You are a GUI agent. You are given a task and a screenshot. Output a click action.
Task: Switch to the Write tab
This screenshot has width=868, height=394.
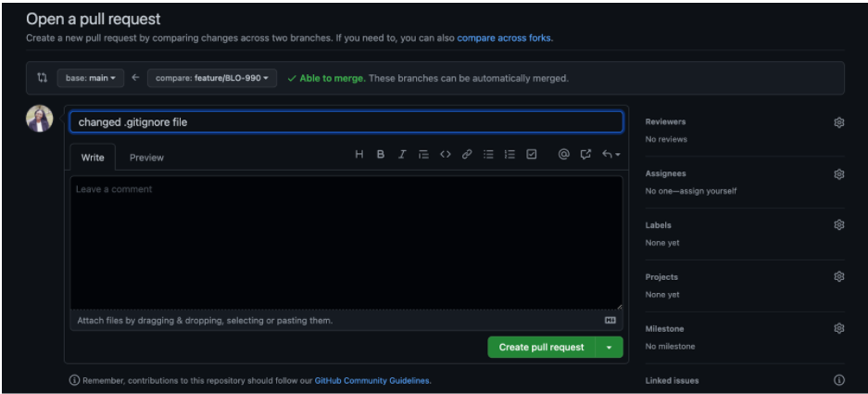[93, 158]
